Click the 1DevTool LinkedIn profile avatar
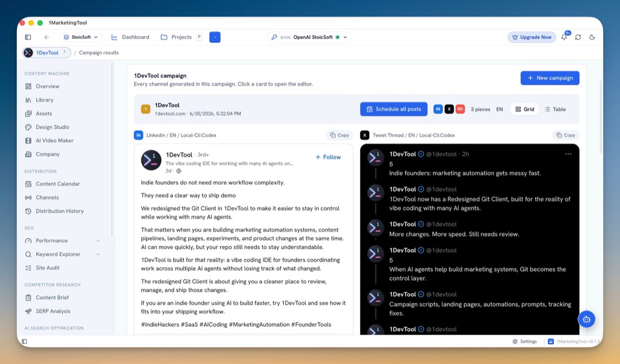620x364 pixels. click(151, 160)
